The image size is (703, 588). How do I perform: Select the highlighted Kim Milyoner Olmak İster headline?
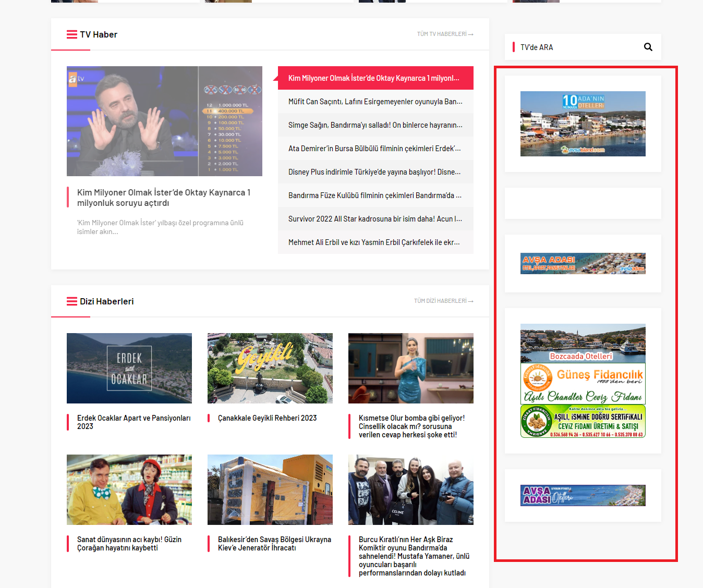click(x=375, y=78)
